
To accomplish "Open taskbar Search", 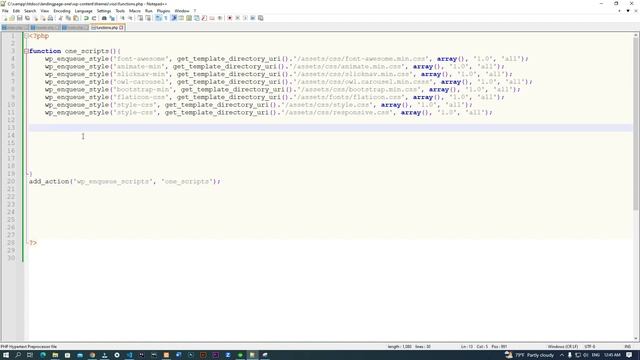I will tap(18, 355).
